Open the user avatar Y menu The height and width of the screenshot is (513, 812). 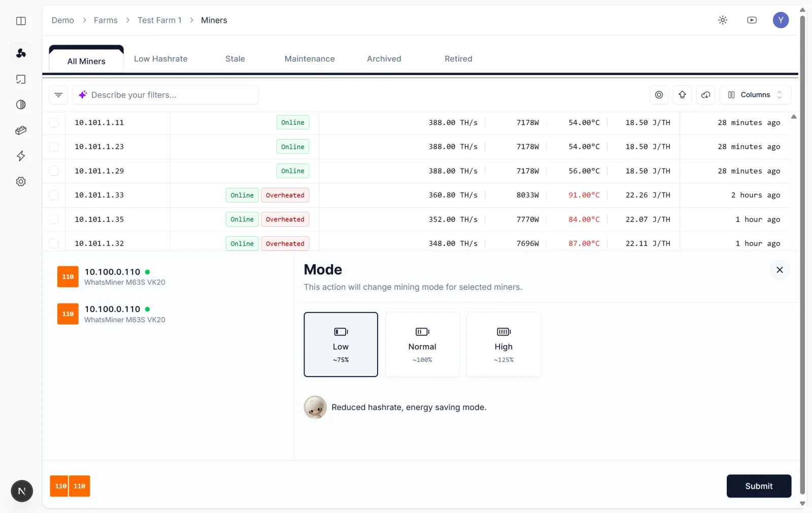(781, 20)
